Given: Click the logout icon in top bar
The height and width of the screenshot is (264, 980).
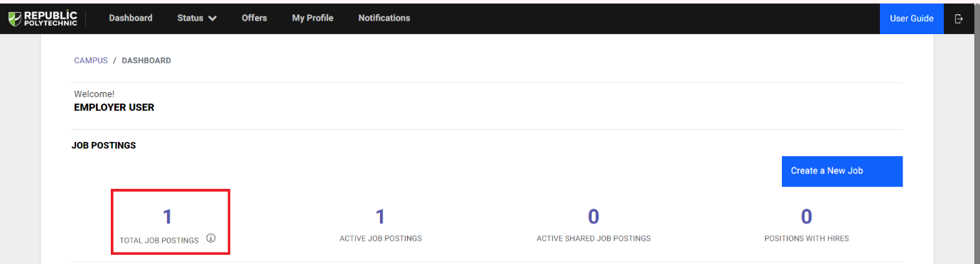Looking at the screenshot, I should click(x=959, y=18).
